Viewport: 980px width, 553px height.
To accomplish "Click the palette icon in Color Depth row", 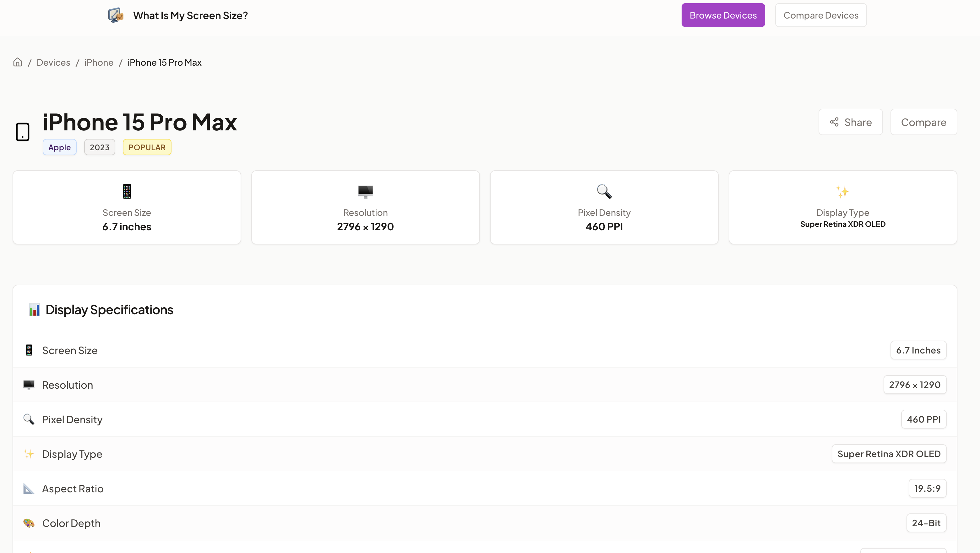I will [29, 523].
